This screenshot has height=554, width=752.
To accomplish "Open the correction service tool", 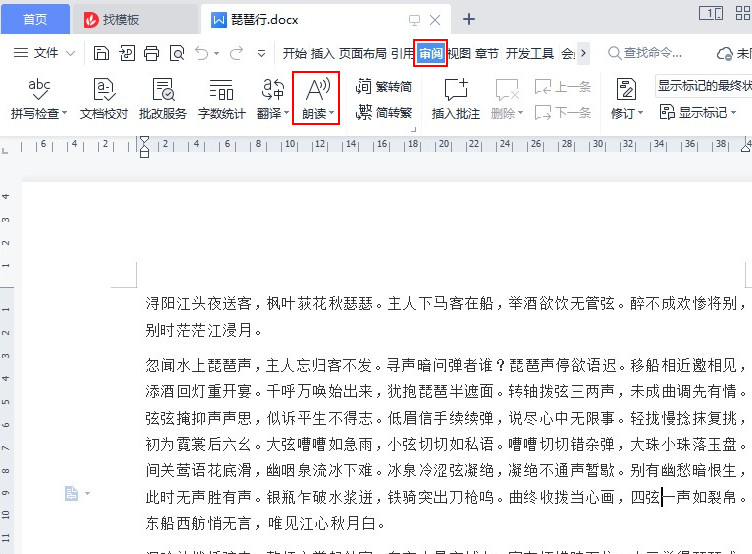I will [163, 98].
